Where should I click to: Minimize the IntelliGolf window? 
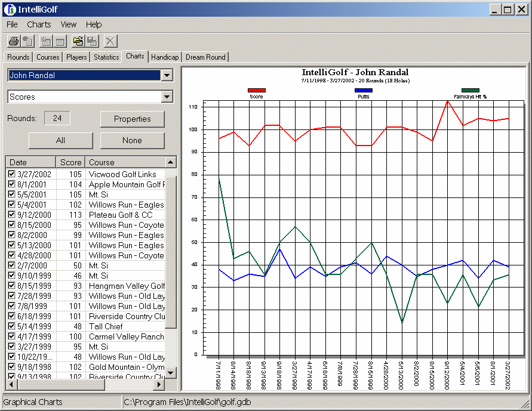coord(494,10)
